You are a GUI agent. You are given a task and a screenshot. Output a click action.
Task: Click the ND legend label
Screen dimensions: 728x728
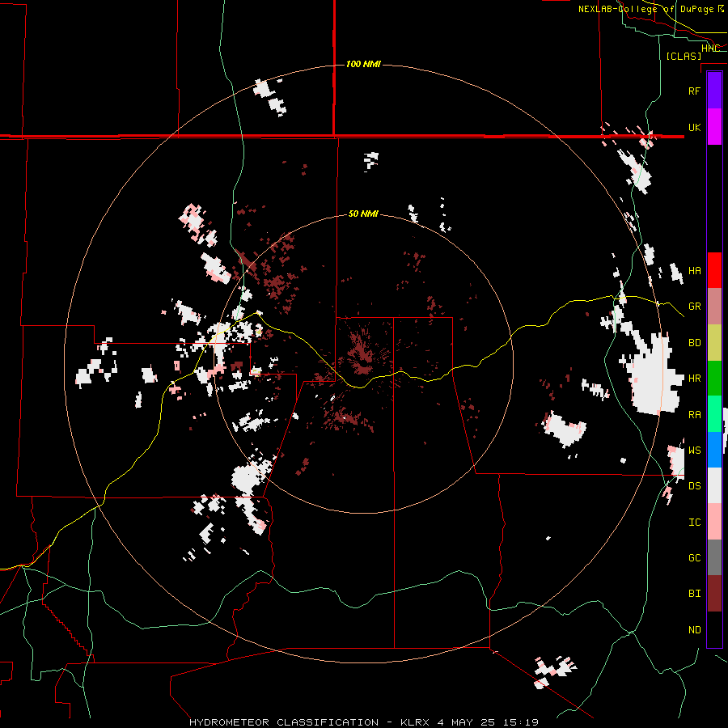[x=694, y=630]
